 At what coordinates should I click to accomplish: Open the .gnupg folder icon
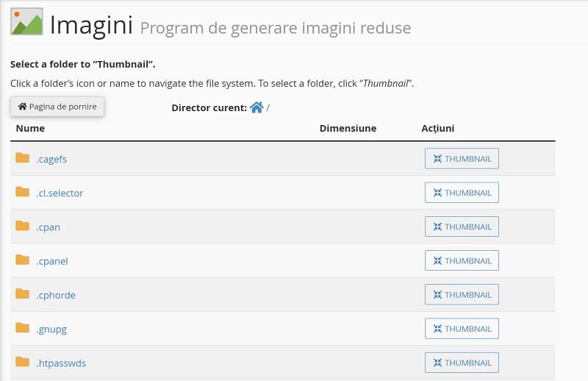click(23, 328)
